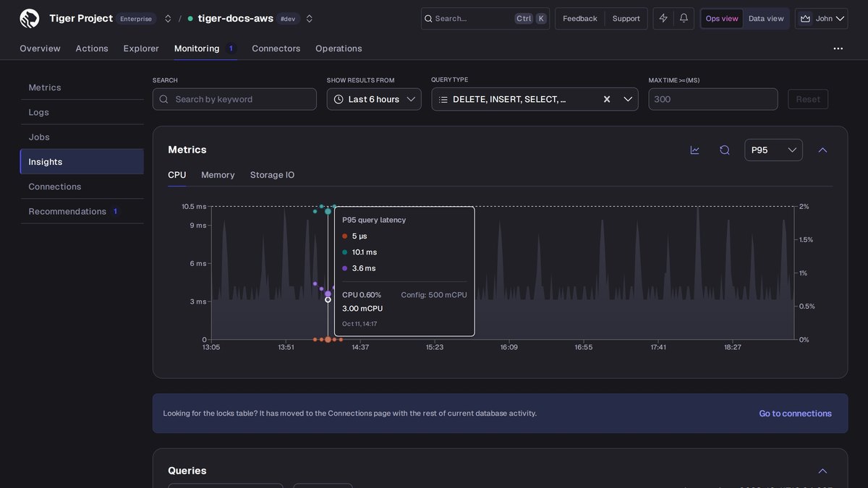Viewport: 868px width, 488px height.
Task: Click the Search by keyword field
Action: 234,99
